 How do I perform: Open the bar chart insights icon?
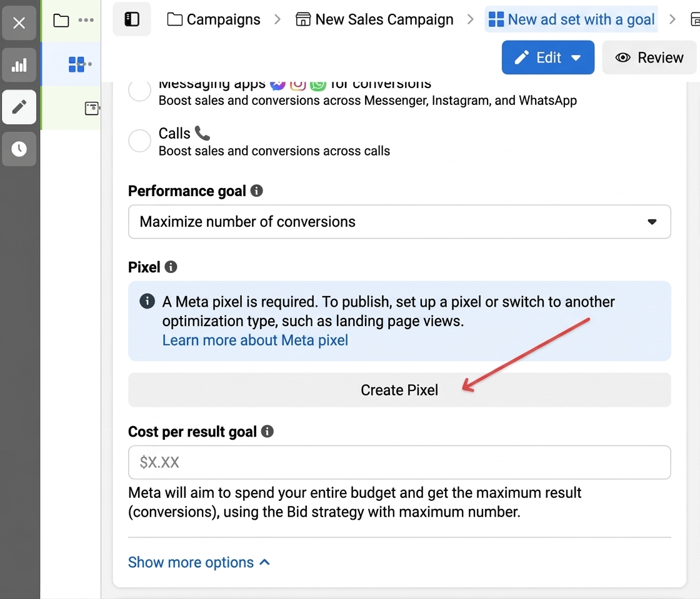pos(19,65)
